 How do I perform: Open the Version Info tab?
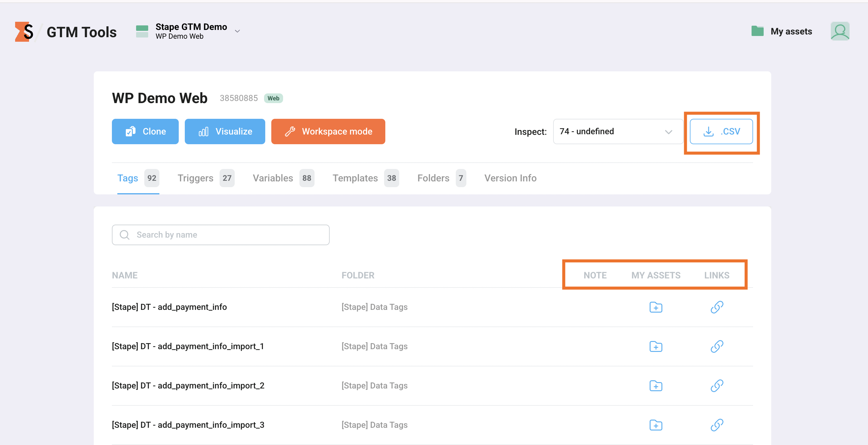(510, 178)
